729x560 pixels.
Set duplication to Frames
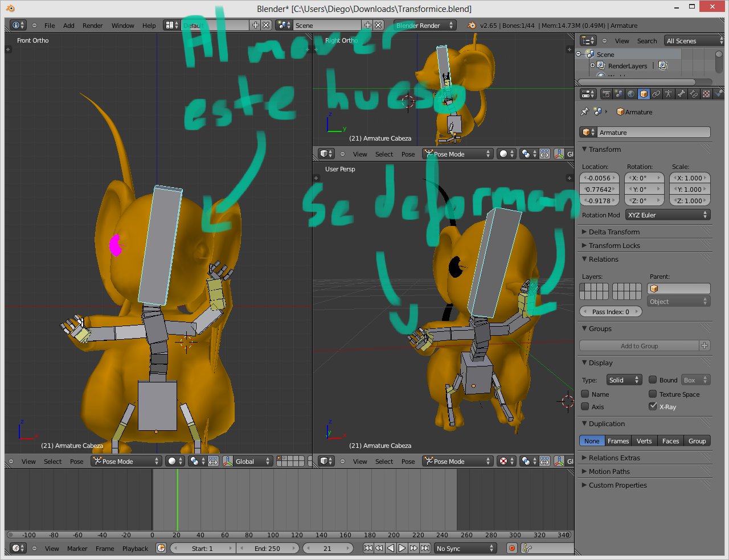click(x=618, y=441)
